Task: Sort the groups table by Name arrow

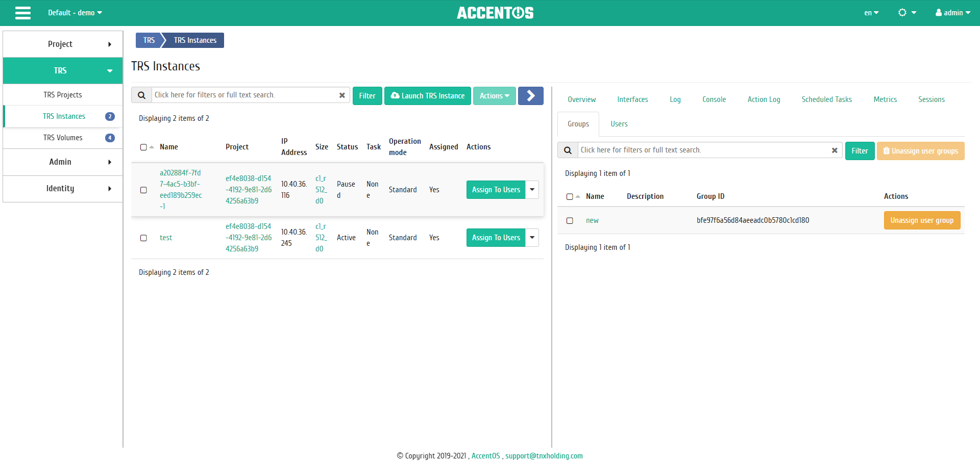Action: [x=578, y=196]
